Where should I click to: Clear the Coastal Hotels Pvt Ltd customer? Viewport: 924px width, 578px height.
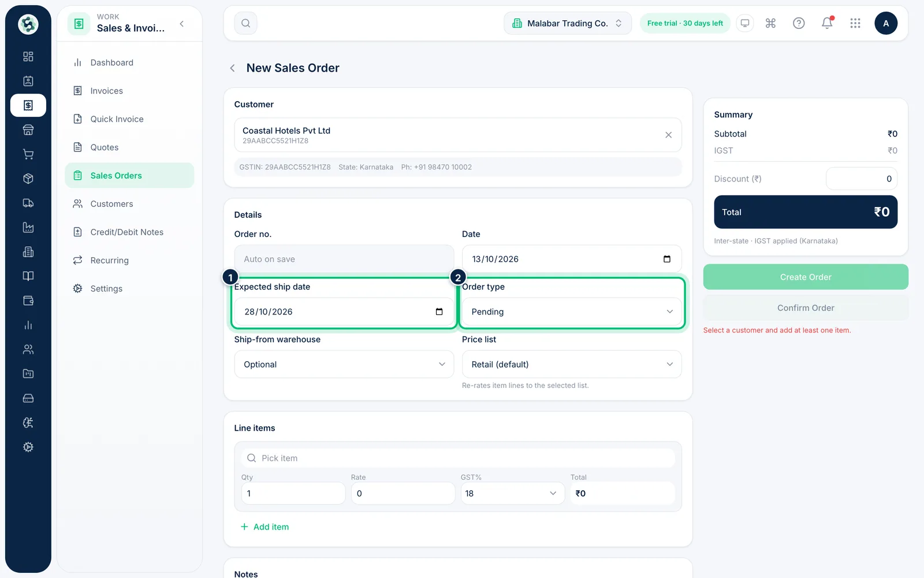point(668,135)
